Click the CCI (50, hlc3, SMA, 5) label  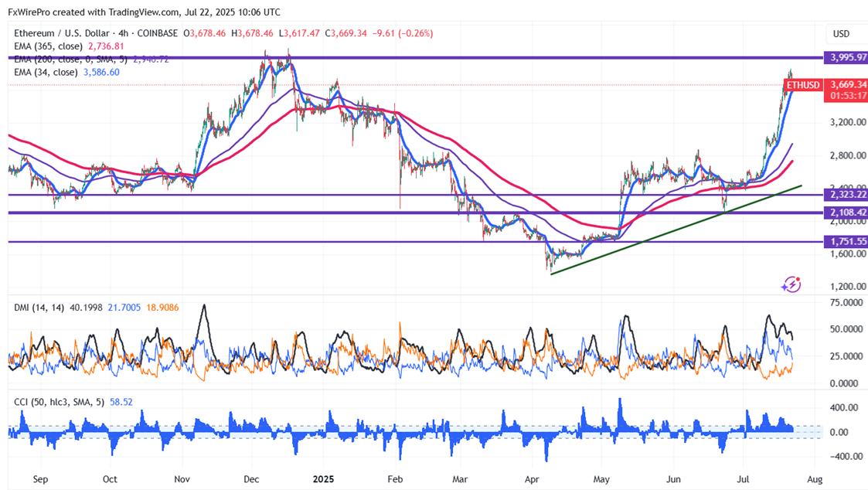click(60, 402)
